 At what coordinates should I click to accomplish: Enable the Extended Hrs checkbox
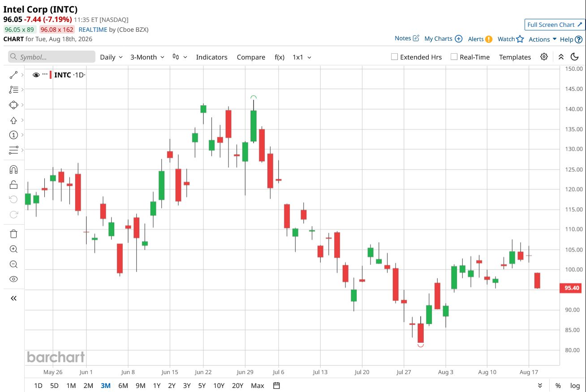click(394, 57)
